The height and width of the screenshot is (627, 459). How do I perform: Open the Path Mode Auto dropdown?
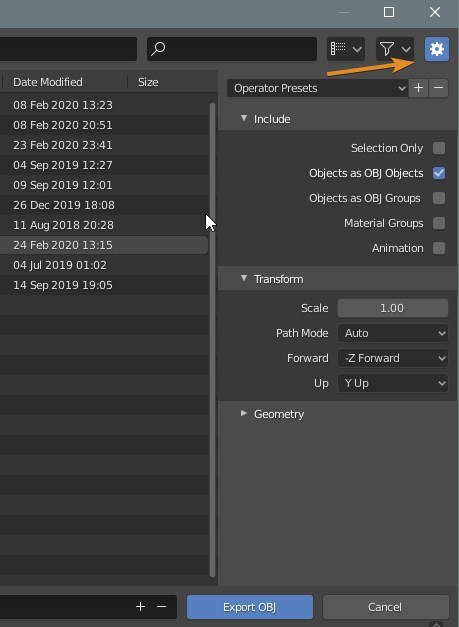click(393, 333)
